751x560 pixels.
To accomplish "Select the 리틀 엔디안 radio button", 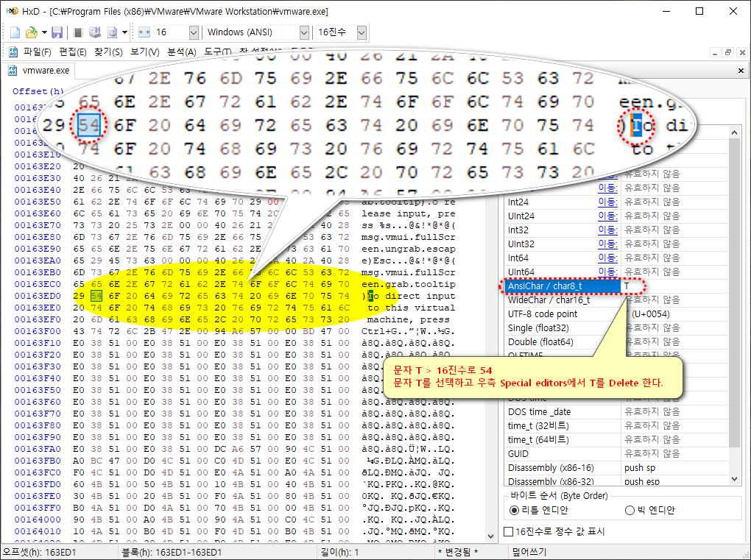I will [515, 510].
